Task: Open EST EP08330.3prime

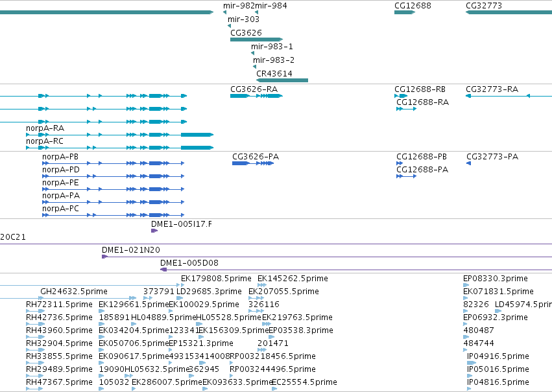Action: (x=496, y=279)
